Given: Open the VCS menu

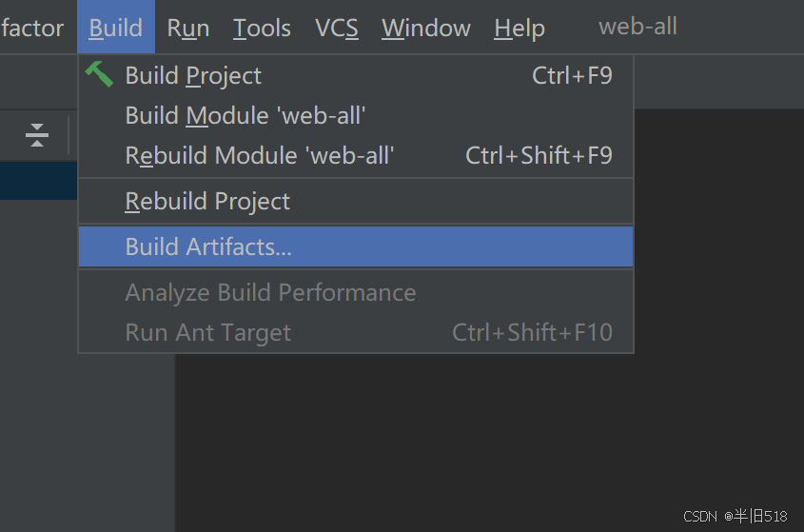Looking at the screenshot, I should pos(337,28).
